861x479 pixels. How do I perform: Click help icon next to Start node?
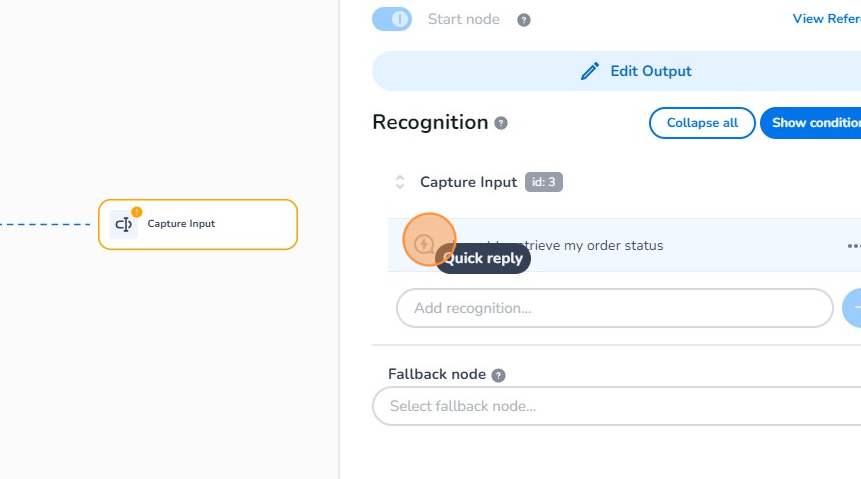[x=523, y=20]
